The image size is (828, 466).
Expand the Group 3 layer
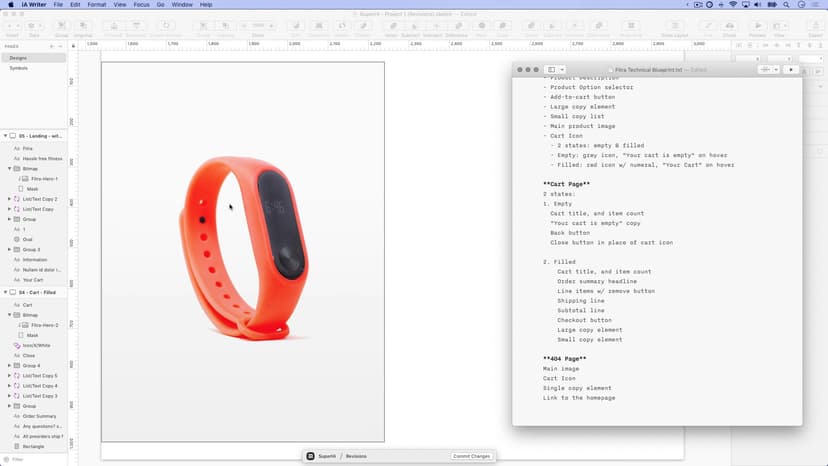(x=10, y=250)
